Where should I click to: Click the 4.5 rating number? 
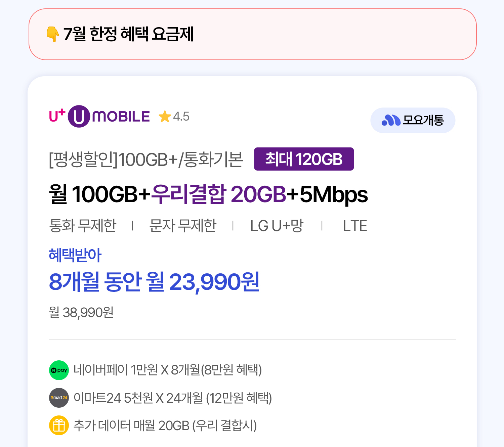[x=181, y=117]
